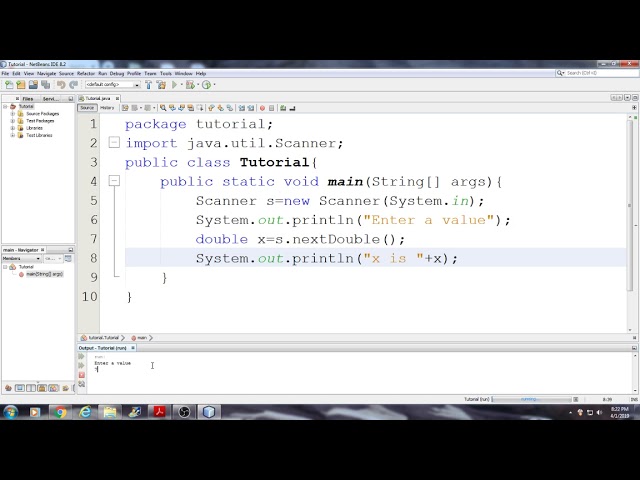Collapse the import fold on line 2
Image resolution: width=640 pixels, height=480 pixels.
pyautogui.click(x=114, y=142)
